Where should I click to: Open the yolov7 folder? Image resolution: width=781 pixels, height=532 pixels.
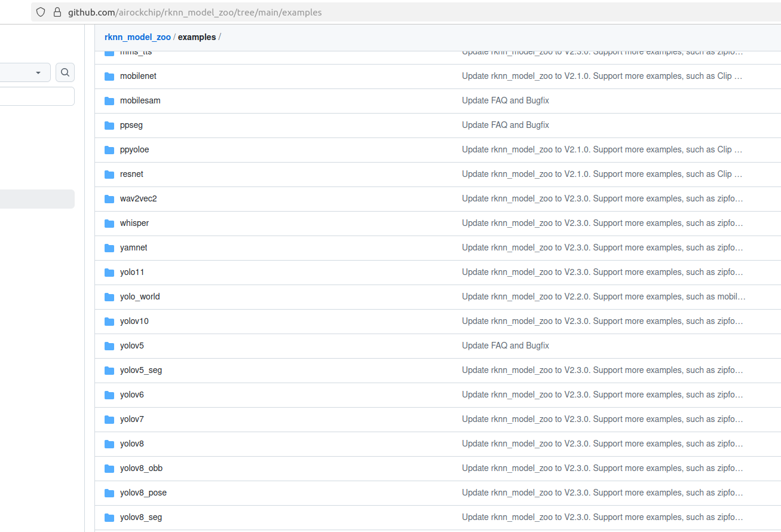click(132, 419)
